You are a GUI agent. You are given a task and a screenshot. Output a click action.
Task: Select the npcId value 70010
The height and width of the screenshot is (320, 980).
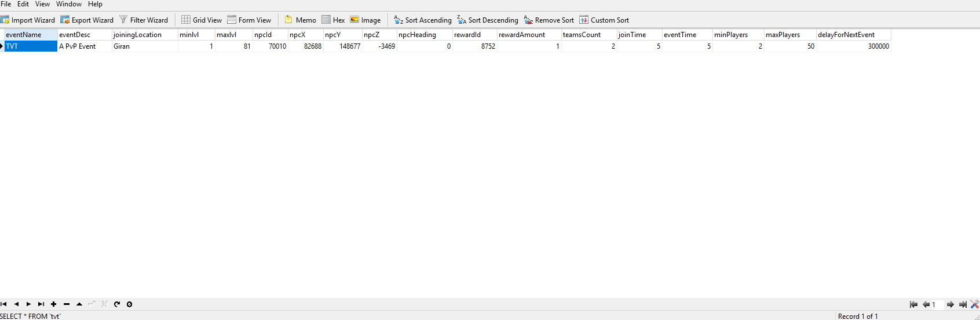coord(270,46)
